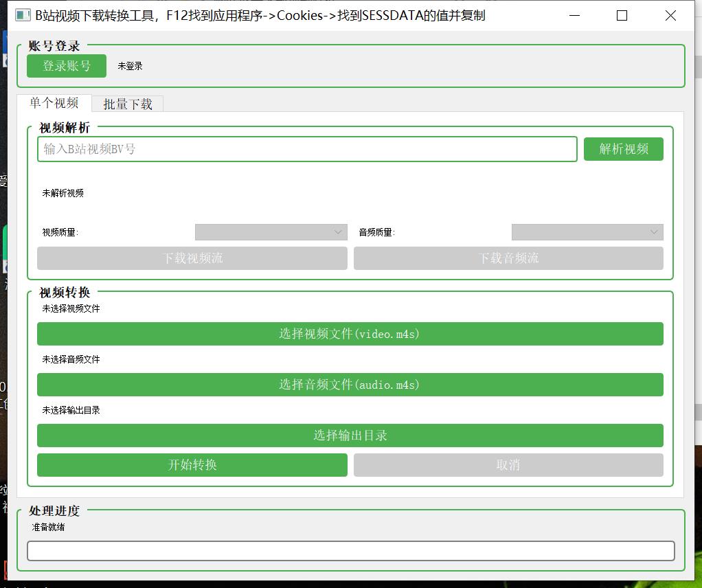This screenshot has width=702, height=588.
Task: Click the application icon in title bar
Action: point(23,16)
